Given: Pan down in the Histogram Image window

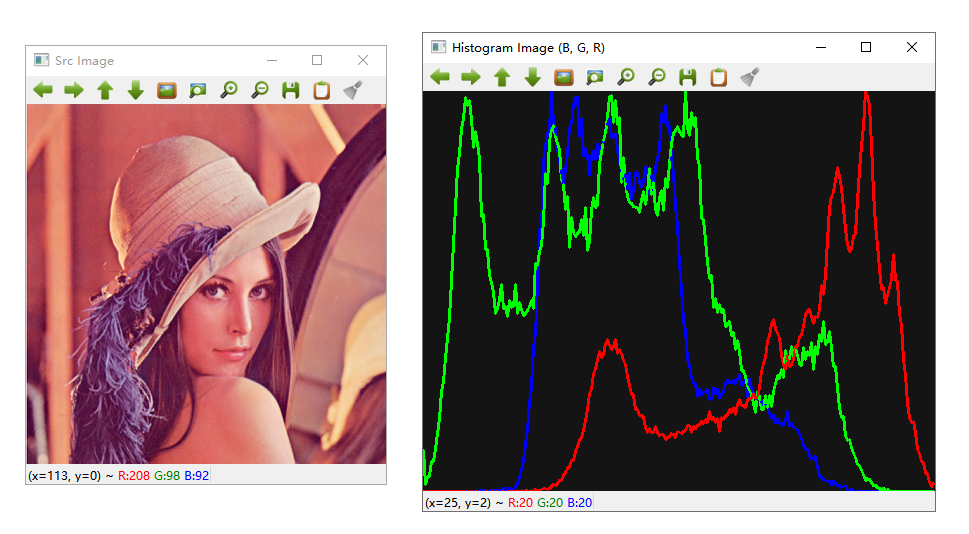Looking at the screenshot, I should [x=533, y=77].
